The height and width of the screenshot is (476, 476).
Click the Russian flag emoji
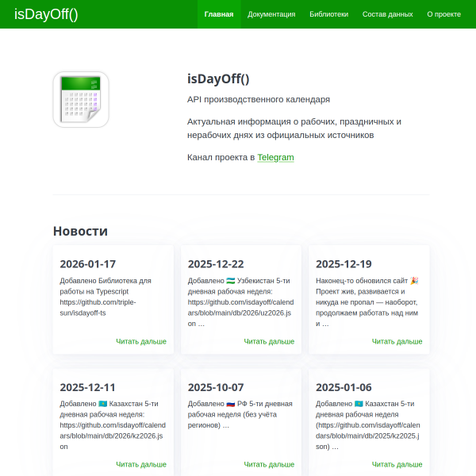(x=231, y=404)
